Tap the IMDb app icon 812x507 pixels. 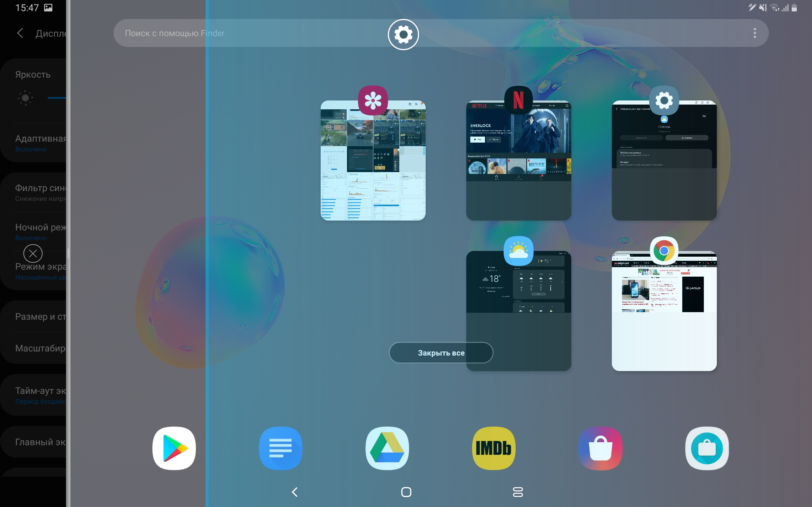click(x=494, y=448)
